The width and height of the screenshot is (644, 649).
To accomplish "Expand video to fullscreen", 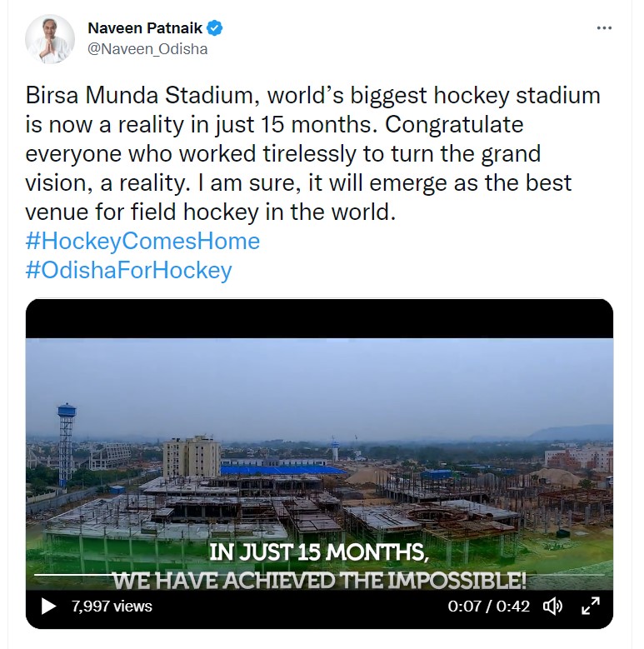I will coord(590,607).
